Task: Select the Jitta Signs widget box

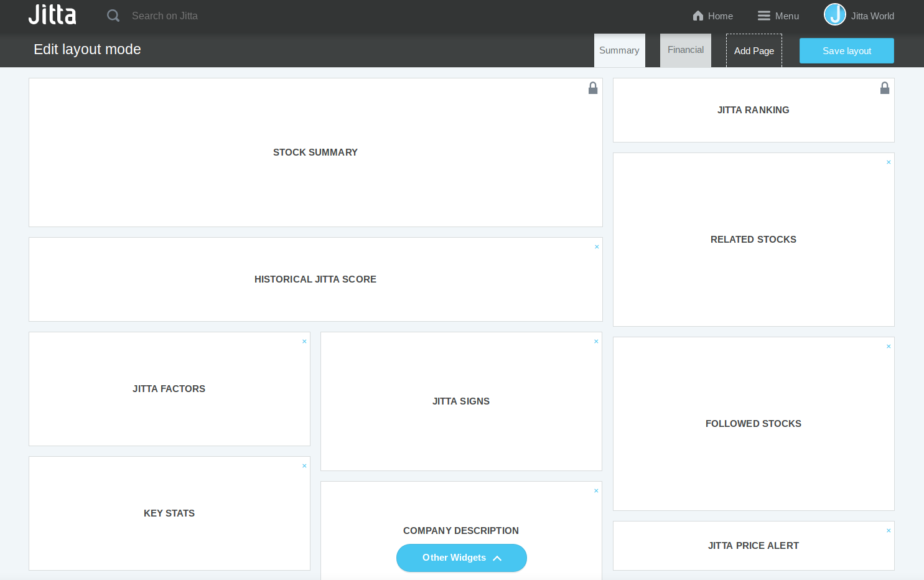Action: coord(461,401)
